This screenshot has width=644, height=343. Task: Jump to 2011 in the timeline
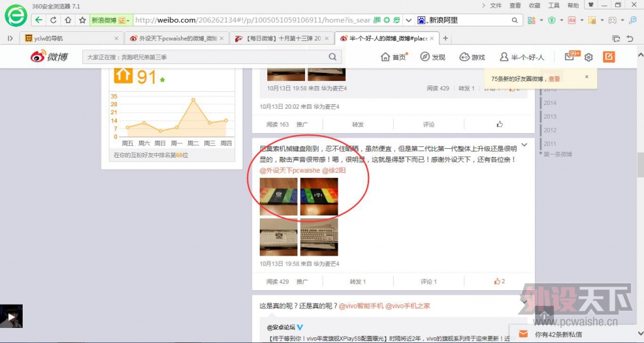(550, 144)
